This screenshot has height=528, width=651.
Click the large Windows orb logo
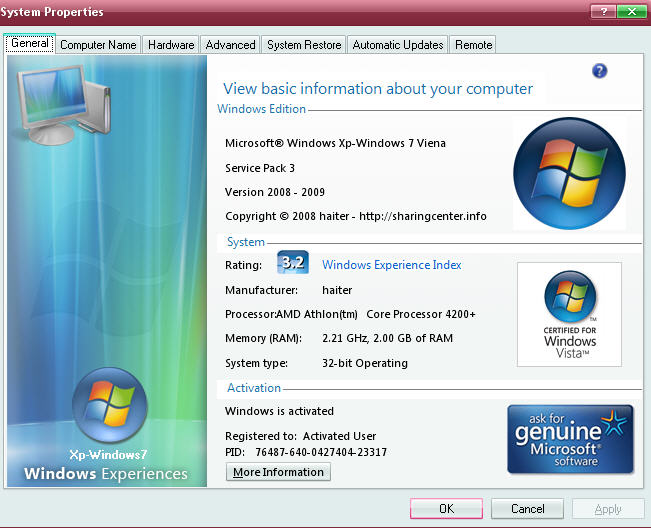tap(569, 174)
